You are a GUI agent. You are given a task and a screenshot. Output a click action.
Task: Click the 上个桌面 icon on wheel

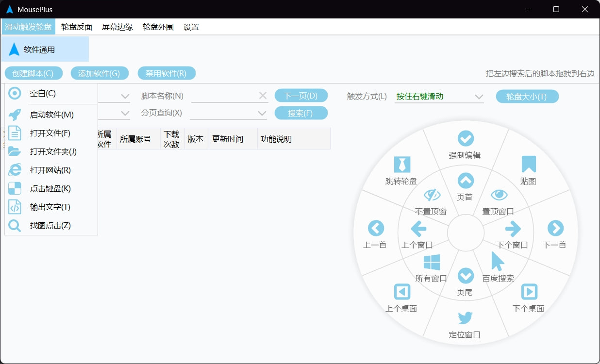click(x=402, y=292)
